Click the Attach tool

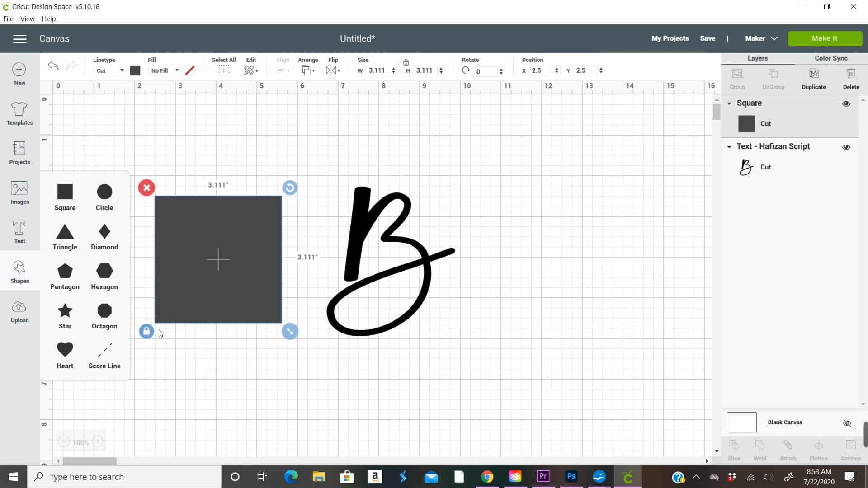tap(788, 450)
